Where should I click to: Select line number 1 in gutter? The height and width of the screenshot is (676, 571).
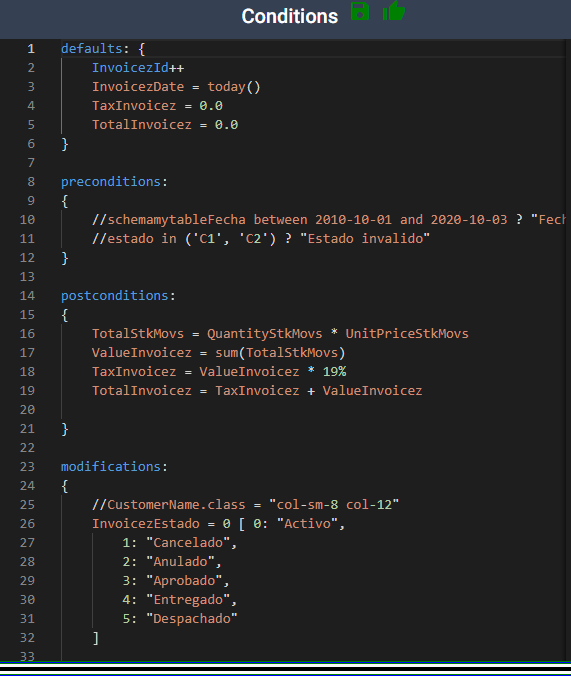tap(31, 49)
